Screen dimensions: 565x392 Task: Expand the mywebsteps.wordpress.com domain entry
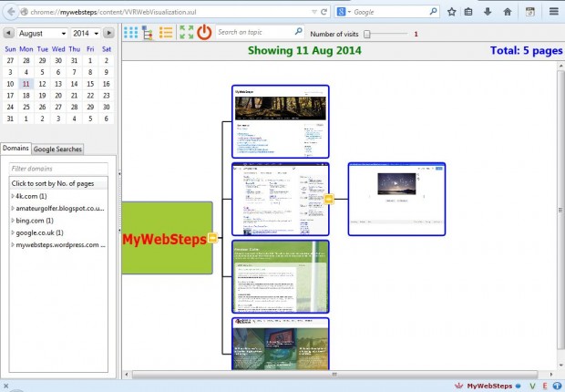13,245
